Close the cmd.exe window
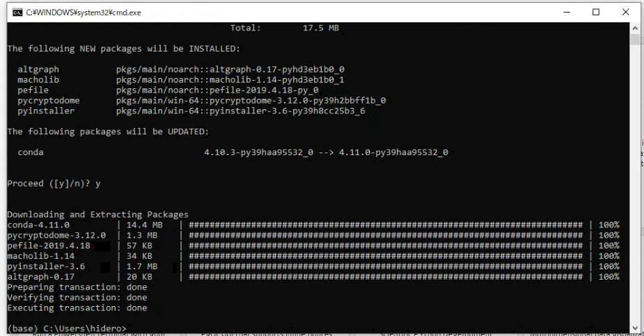 coord(625,13)
